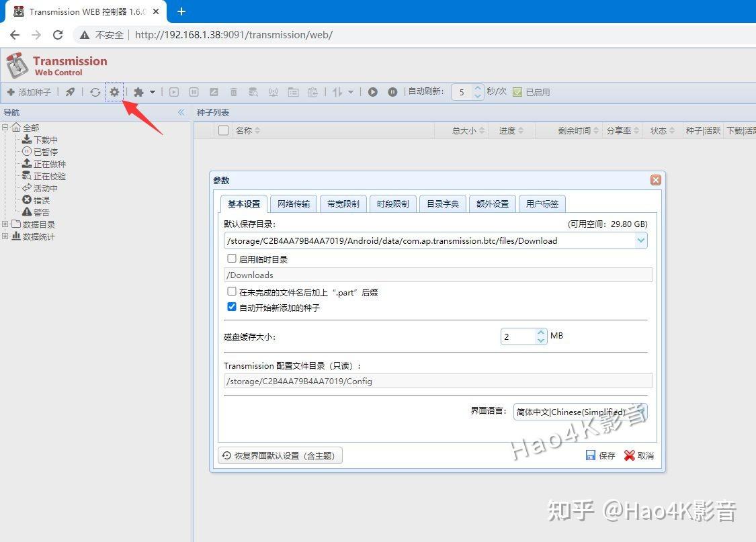
Task: Click the trash delete torrent icon
Action: point(233,91)
